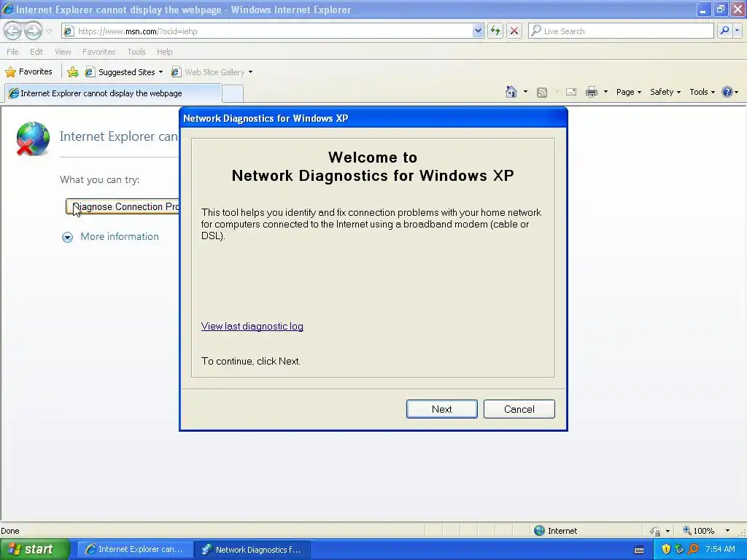Screen dimensions: 747x560
Task: Click the Home icon in command bar
Action: [x=511, y=92]
